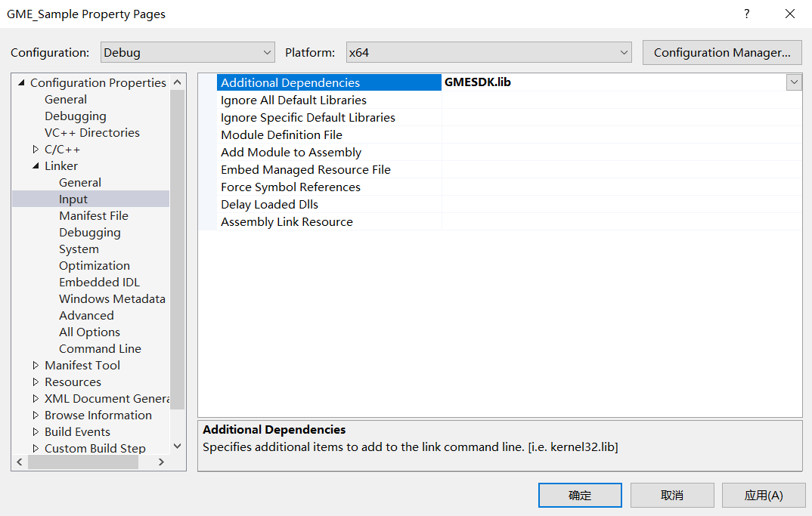Select the Additional Dependencies property row
The image size is (812, 516).
pyautogui.click(x=329, y=82)
